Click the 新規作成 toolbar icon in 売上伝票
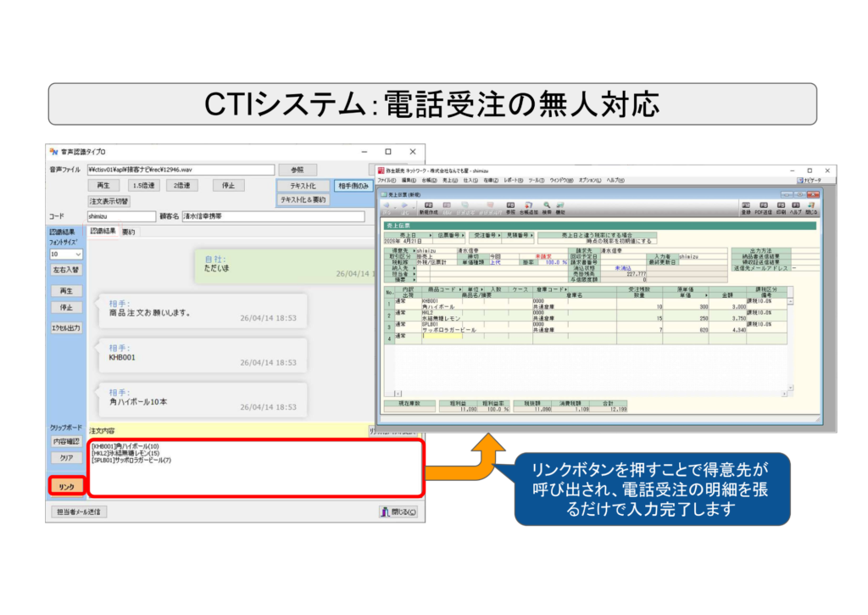The width and height of the screenshot is (868, 615). [428, 208]
